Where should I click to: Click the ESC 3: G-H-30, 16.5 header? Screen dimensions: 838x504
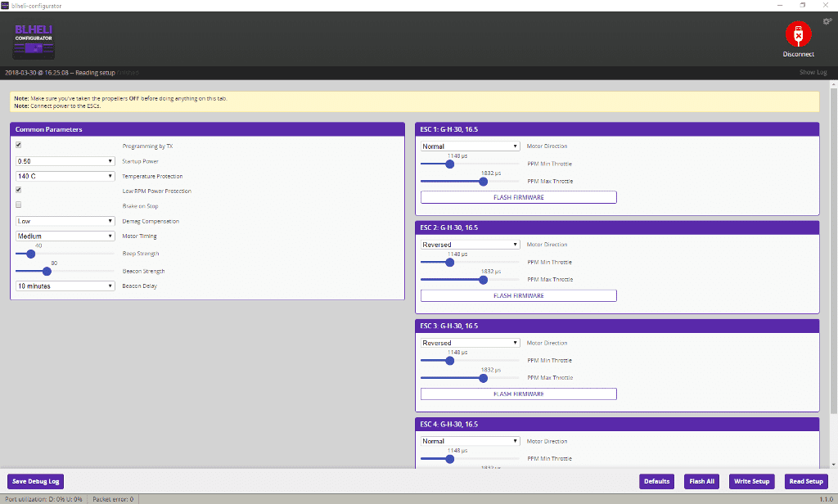pos(617,326)
